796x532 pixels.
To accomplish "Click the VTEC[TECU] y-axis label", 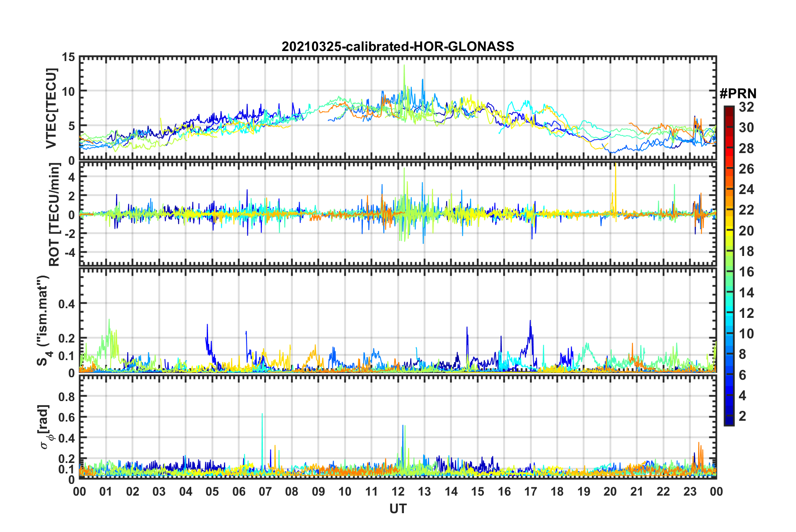I will click(51, 108).
